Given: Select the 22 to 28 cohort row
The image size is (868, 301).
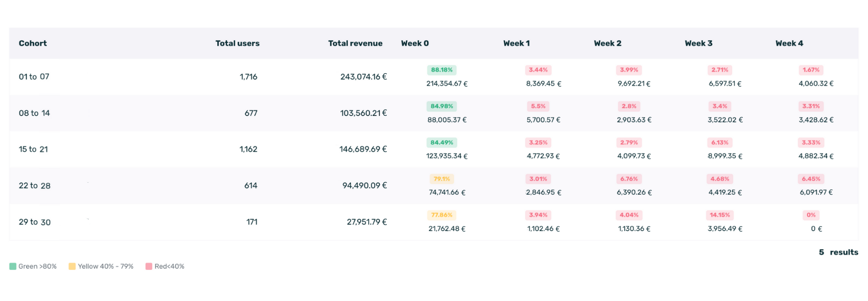Looking at the screenshot, I should click(35, 185).
